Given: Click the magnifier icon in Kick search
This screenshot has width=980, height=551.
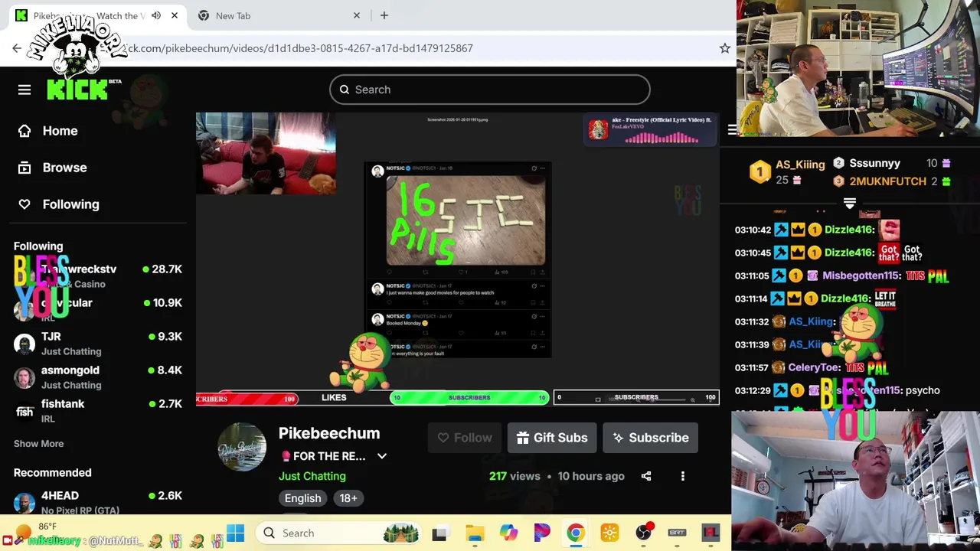Looking at the screenshot, I should pyautogui.click(x=345, y=90).
